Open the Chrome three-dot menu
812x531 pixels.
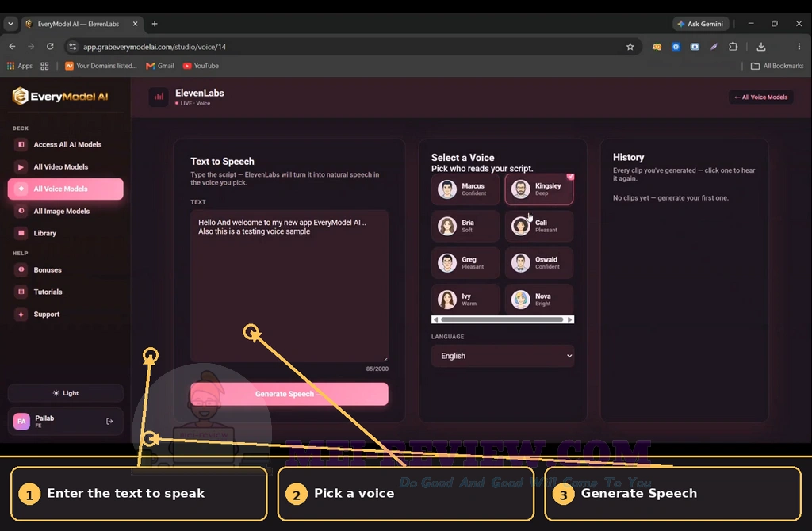click(799, 47)
